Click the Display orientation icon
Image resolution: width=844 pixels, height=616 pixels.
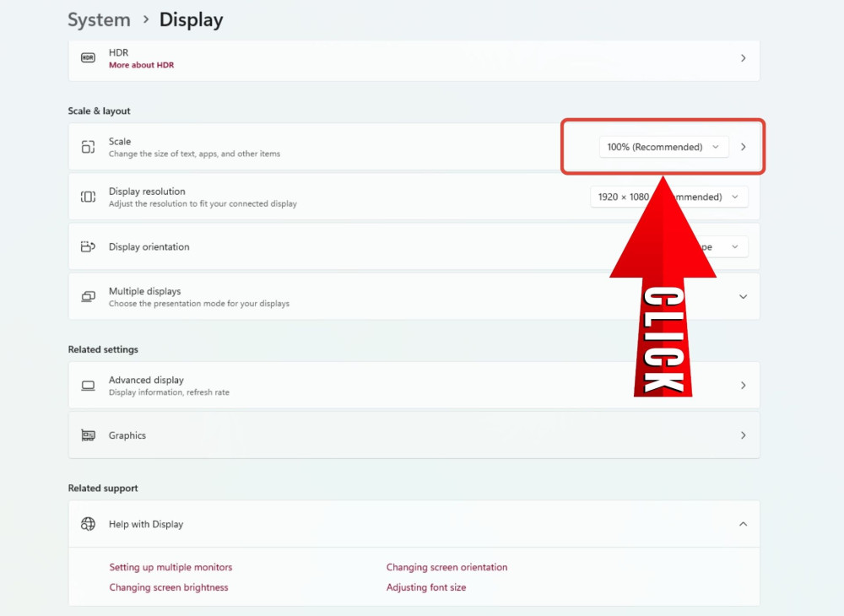[x=88, y=246]
